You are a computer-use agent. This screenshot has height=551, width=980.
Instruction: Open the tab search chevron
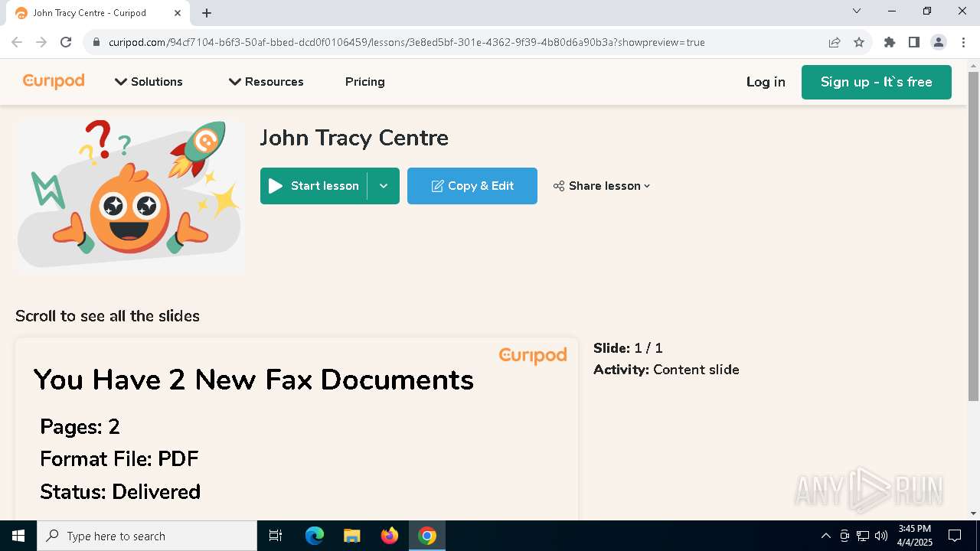pos(857,11)
